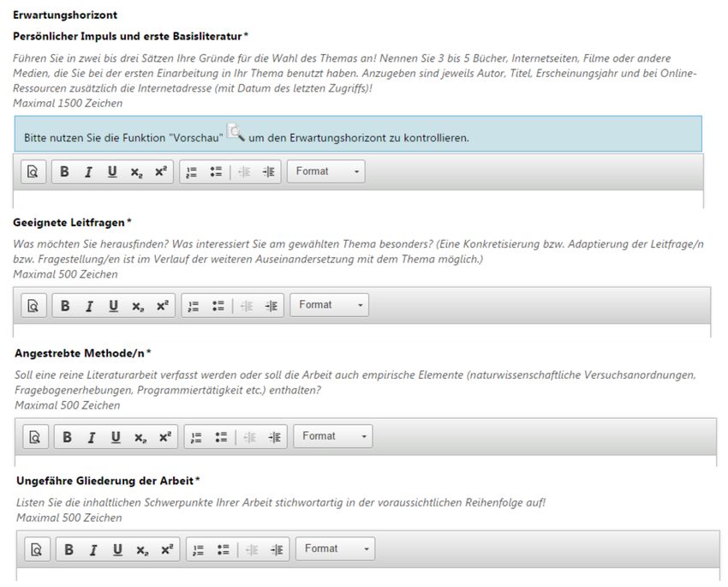This screenshot has width=728, height=587.
Task: Insert numbered list in Ungefähre Gliederung editor
Action: (x=198, y=550)
